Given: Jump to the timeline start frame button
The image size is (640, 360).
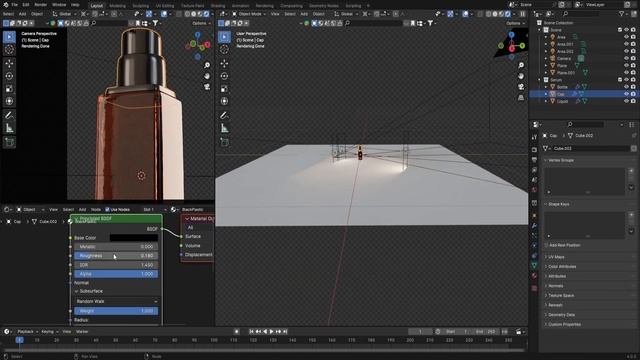Looking at the screenshot, I should (251, 332).
